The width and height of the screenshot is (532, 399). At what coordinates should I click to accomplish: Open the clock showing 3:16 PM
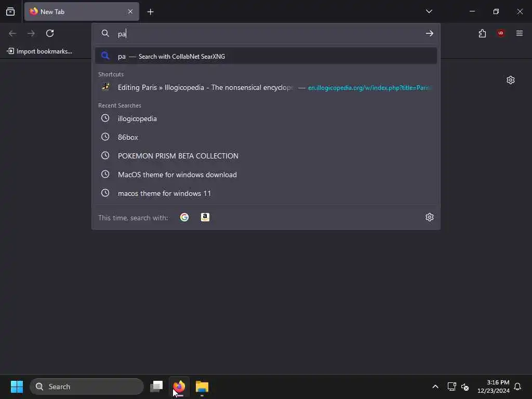coord(494,387)
